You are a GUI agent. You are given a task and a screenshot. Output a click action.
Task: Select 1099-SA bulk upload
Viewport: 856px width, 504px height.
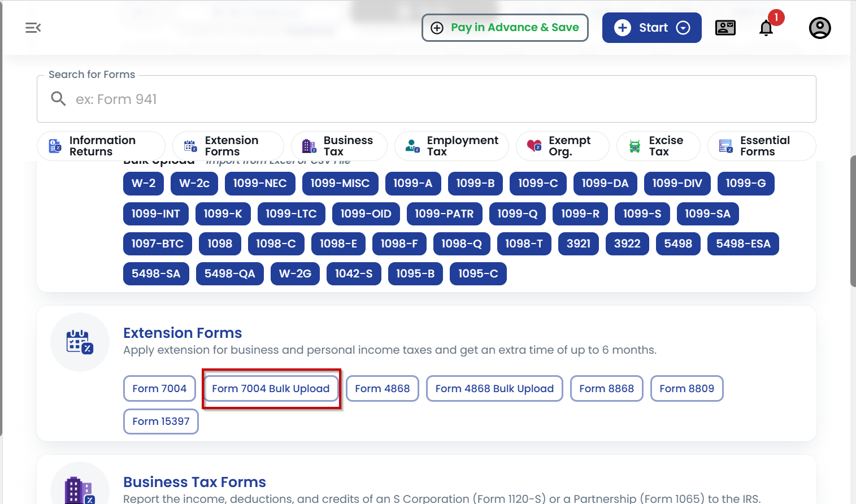[x=707, y=214]
